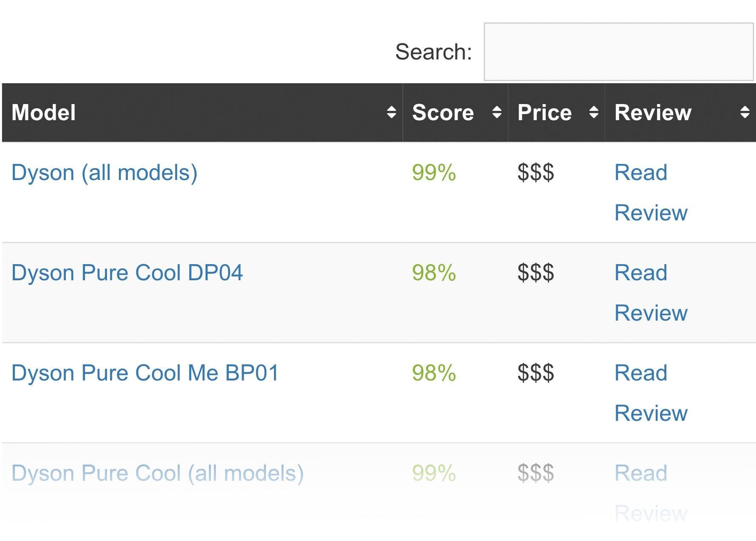The width and height of the screenshot is (756, 541).
Task: Click the $$$ price for BP01 row
Action: pyautogui.click(x=536, y=373)
